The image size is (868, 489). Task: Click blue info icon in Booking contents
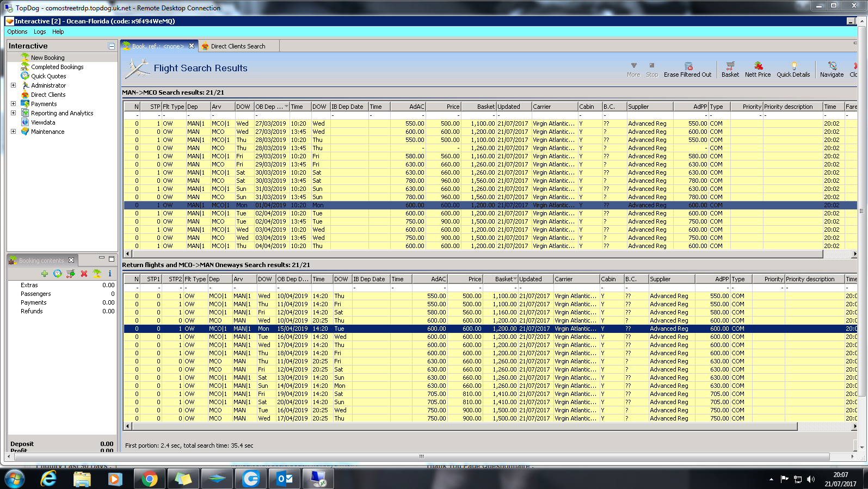tap(109, 274)
